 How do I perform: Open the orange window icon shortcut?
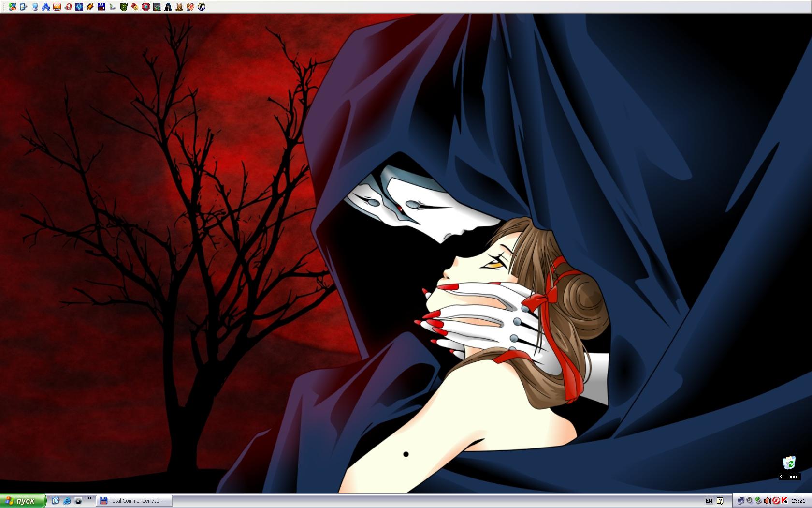(57, 7)
